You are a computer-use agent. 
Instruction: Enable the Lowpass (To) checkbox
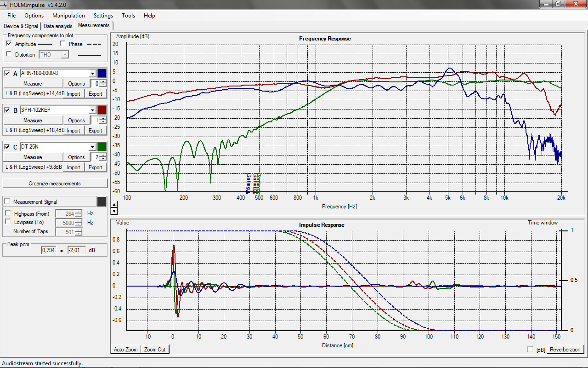[x=8, y=222]
